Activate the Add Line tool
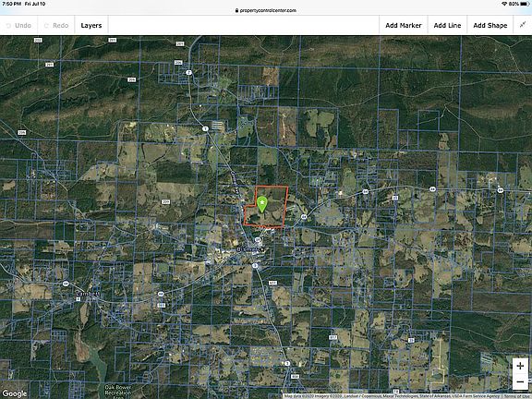This screenshot has height=399, width=532. [x=447, y=26]
